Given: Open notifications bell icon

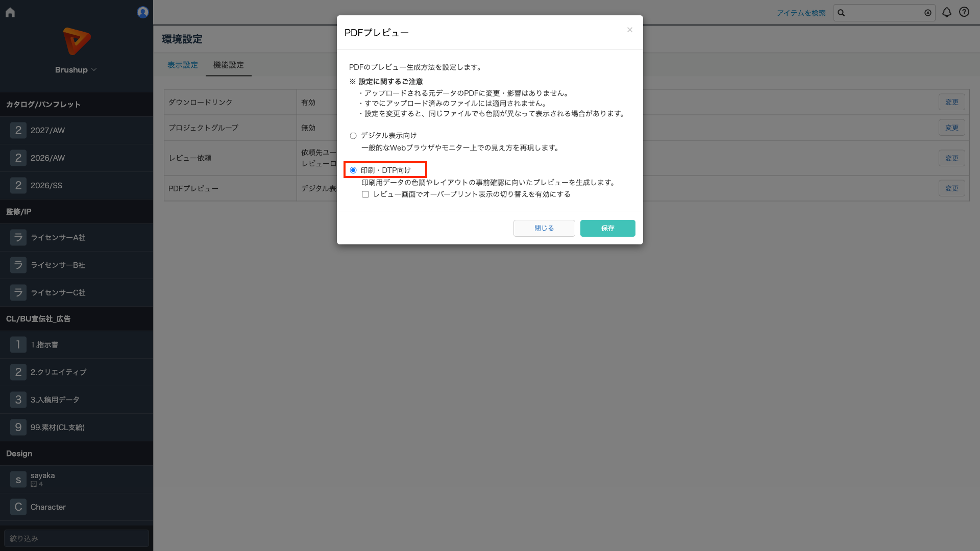Looking at the screenshot, I should tap(947, 12).
